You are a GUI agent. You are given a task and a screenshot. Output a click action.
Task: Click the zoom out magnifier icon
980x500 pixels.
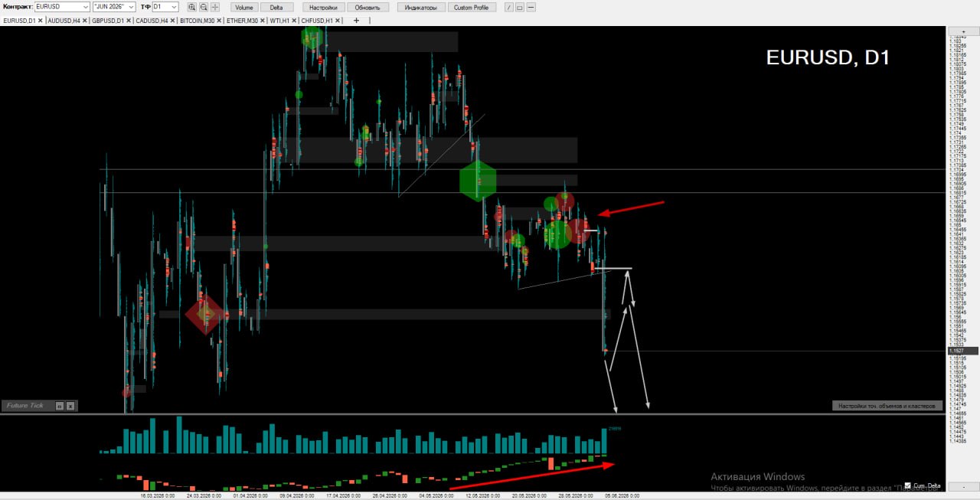coord(204,7)
